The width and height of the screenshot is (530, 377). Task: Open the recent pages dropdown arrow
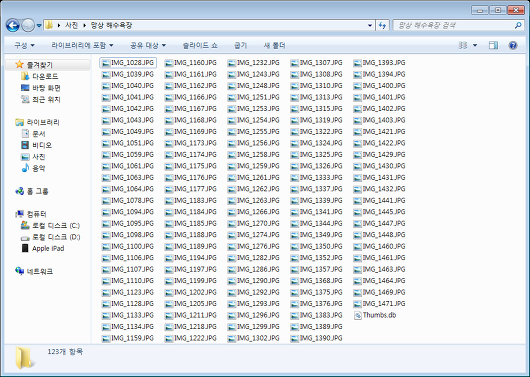[39, 26]
